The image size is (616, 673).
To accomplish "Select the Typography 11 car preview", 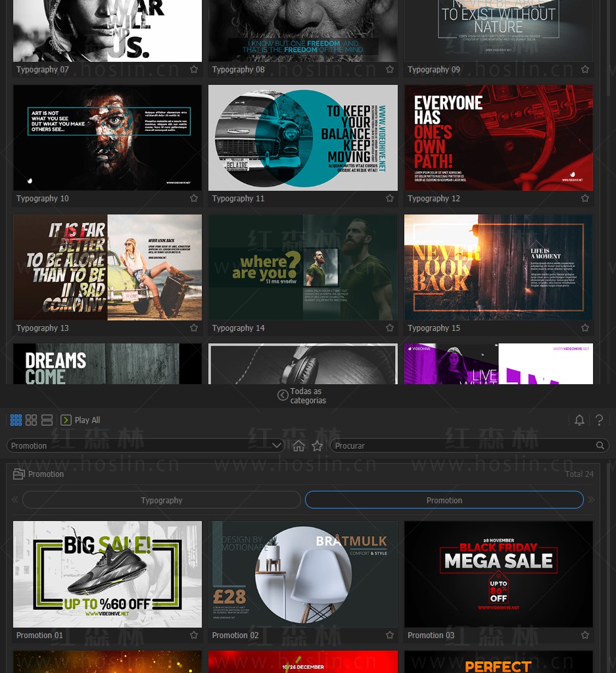I will pos(303,137).
